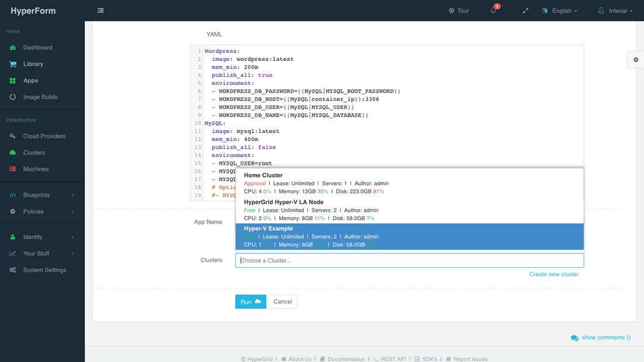Click the 'mem_min: 200m' YAML line
The height and width of the screenshot is (362, 644).
tap(235, 67)
